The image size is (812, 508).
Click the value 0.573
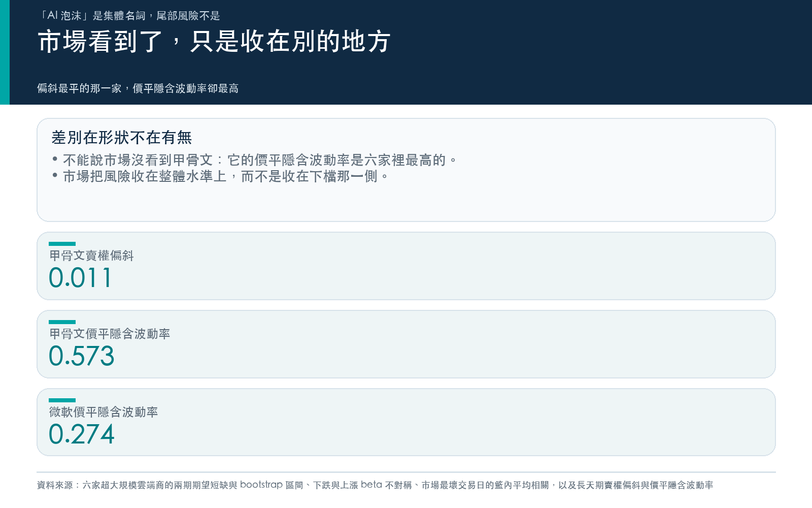pos(82,356)
